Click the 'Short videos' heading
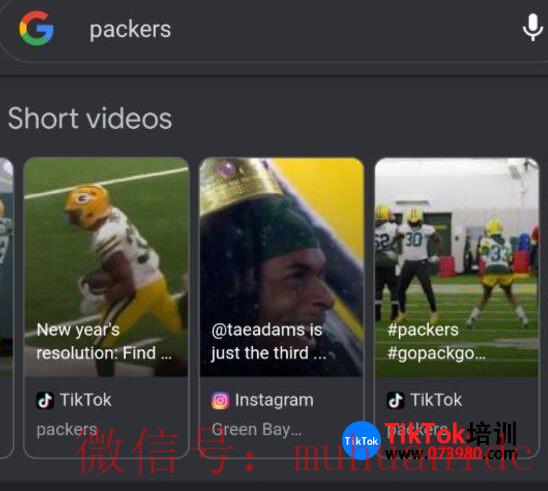The image size is (548, 491). [90, 118]
